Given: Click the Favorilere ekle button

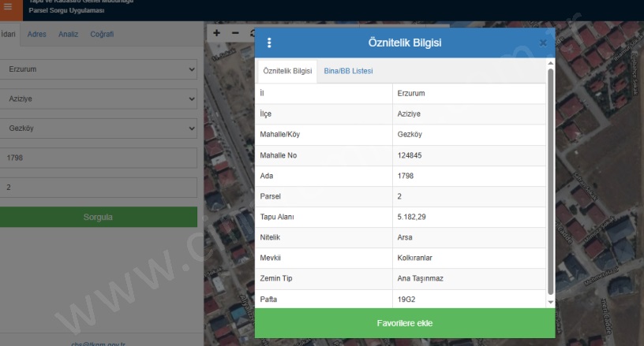Looking at the screenshot, I should (x=405, y=323).
